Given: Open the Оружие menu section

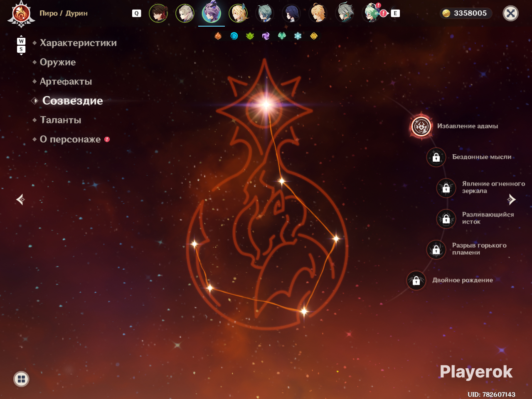Looking at the screenshot, I should pos(58,62).
